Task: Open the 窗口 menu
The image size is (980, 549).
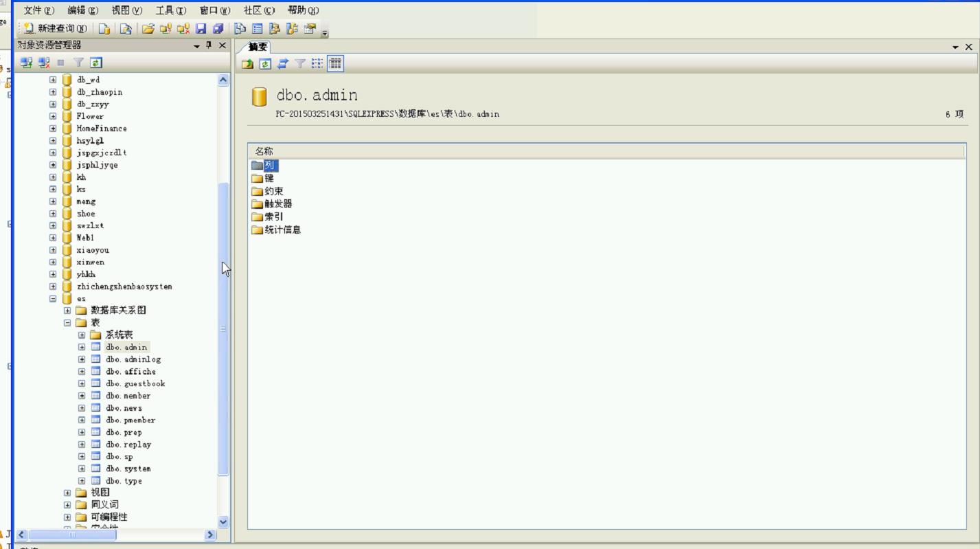Action: tap(215, 10)
